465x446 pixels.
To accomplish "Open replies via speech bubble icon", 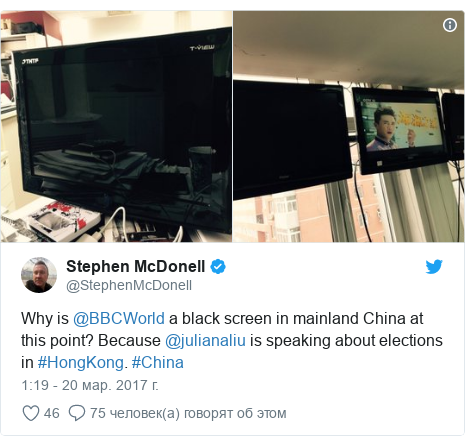I will (x=77, y=413).
